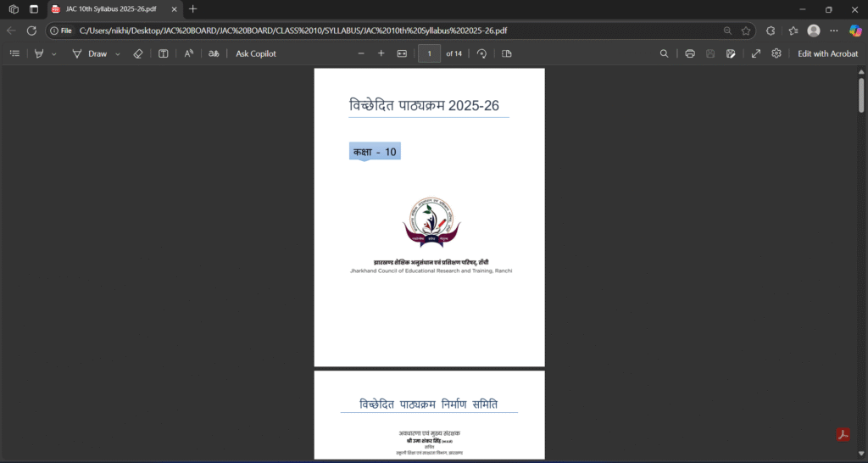Open PDF viewer settings gear
868x463 pixels.
[776, 53]
